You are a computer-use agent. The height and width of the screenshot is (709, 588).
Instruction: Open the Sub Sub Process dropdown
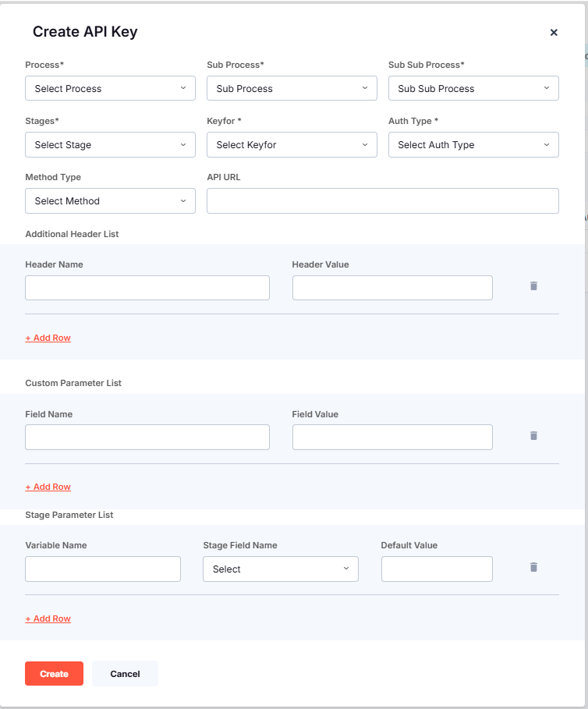pos(473,88)
